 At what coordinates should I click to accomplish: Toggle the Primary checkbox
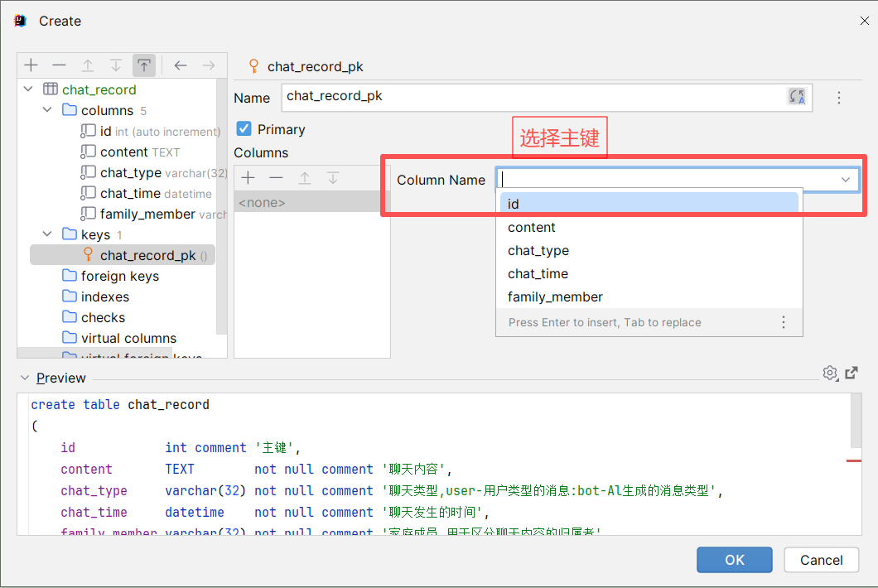244,129
